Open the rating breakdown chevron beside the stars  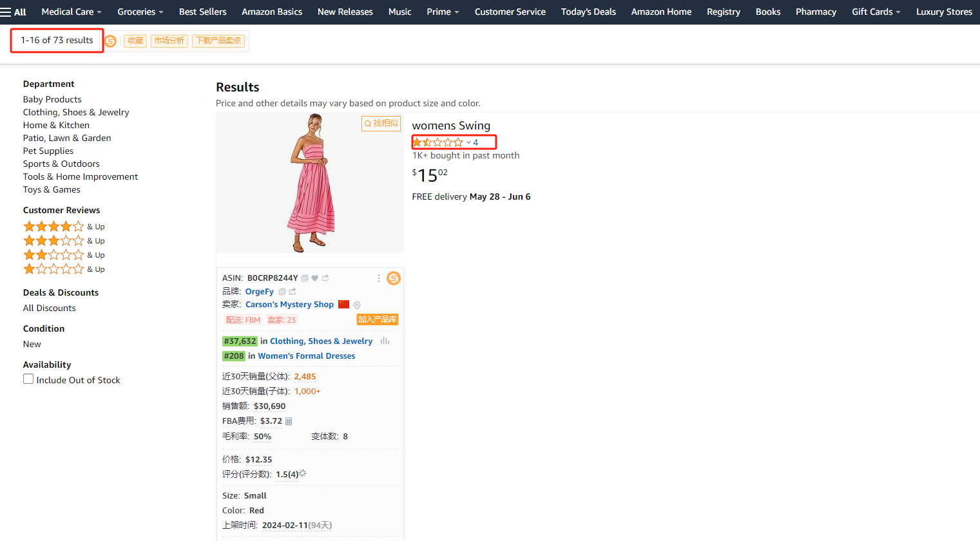tap(468, 142)
